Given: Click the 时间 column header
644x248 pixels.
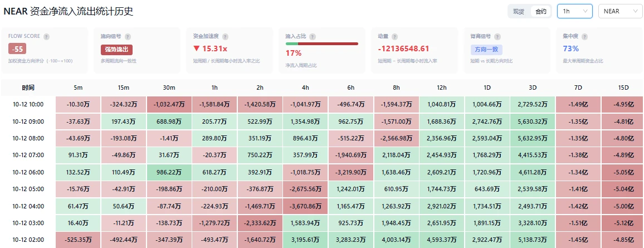Looking at the screenshot, I should coord(28,87).
